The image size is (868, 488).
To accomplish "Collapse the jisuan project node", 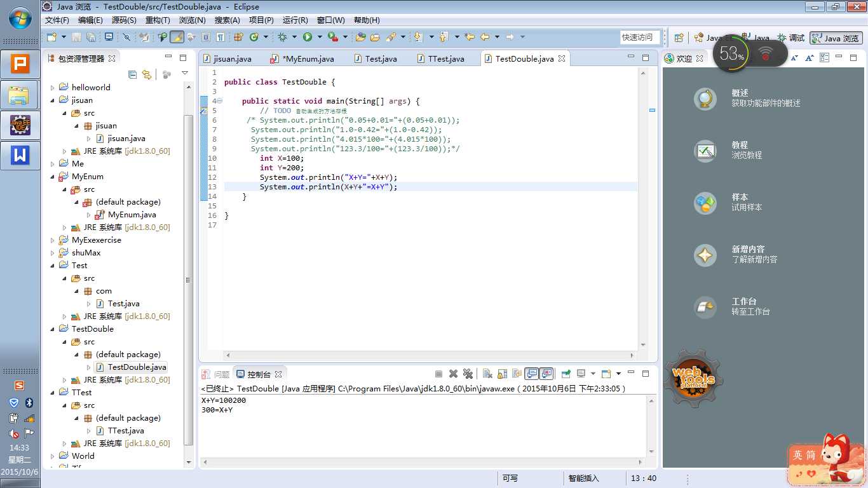I will point(53,100).
